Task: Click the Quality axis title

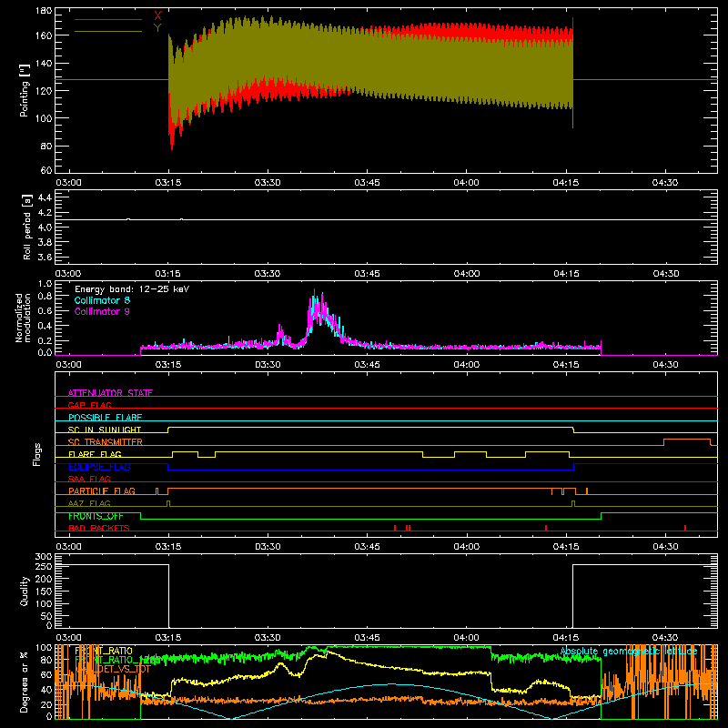Action: (25, 591)
